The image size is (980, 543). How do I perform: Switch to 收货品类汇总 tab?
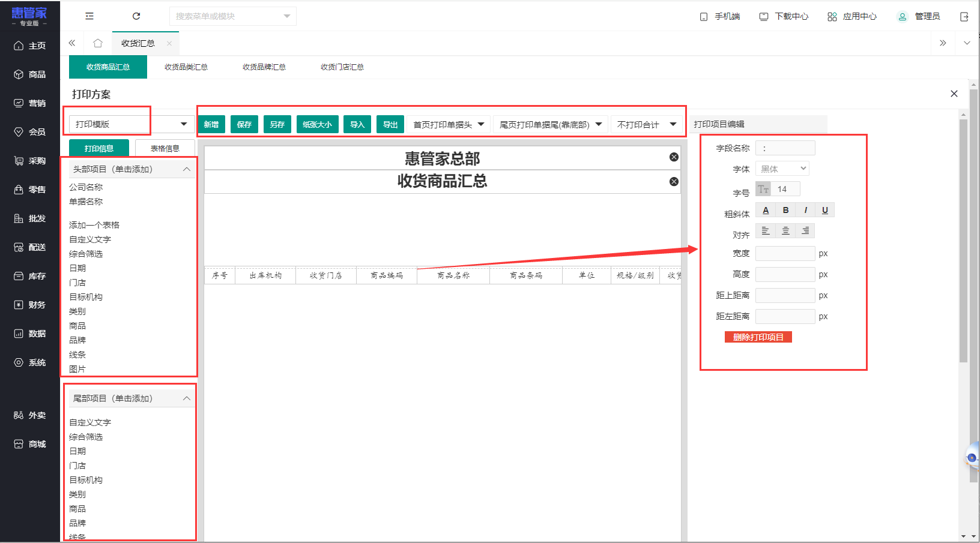pyautogui.click(x=186, y=67)
